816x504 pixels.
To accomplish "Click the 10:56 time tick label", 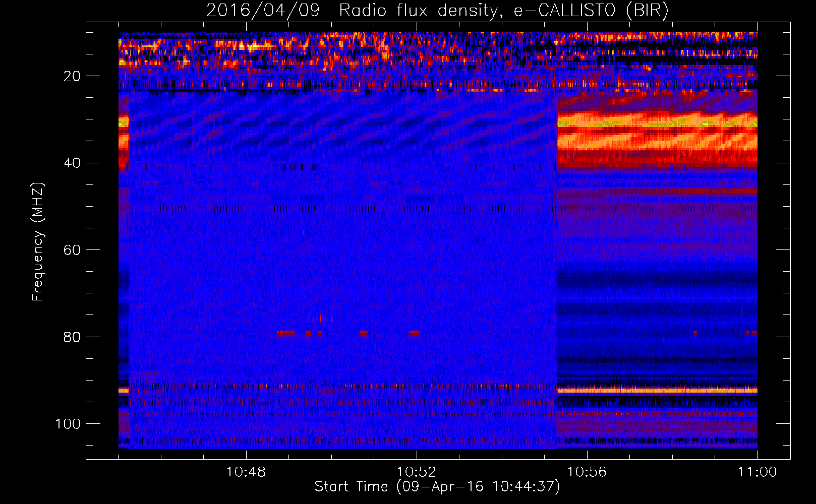I will tap(587, 472).
